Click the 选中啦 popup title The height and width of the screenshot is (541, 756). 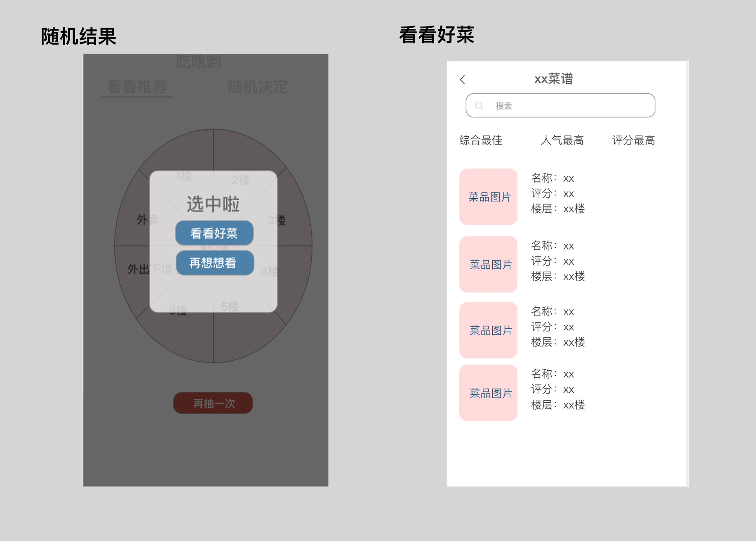[x=213, y=204]
